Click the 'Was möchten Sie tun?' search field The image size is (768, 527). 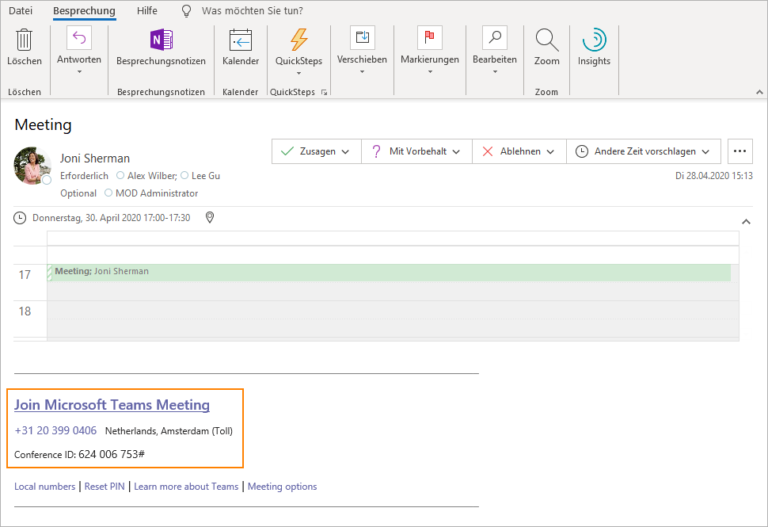[x=252, y=10]
